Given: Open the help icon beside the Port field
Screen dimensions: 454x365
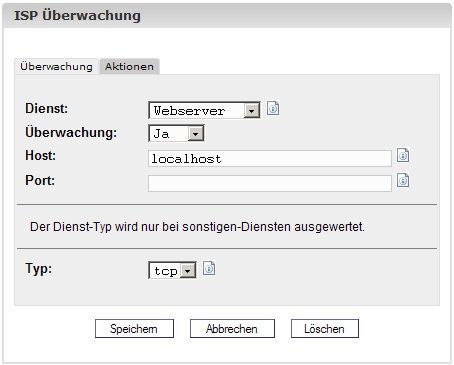Looking at the screenshot, I should pos(403,180).
